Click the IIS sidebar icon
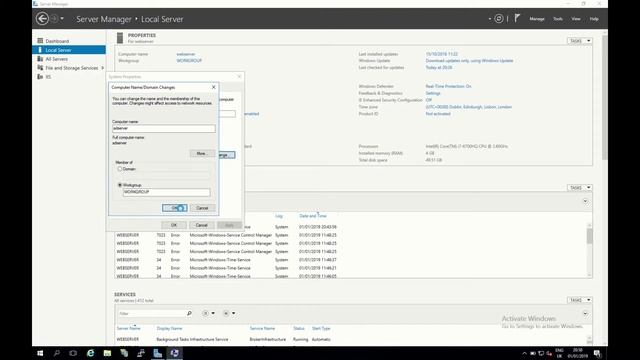640x360 pixels. click(x=40, y=77)
